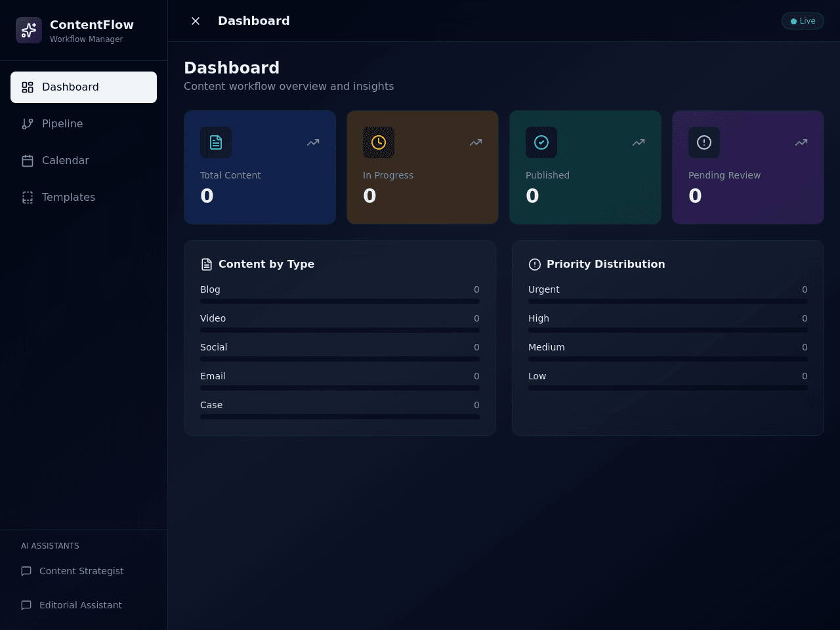Click the Priority Distribution alert icon

535,264
